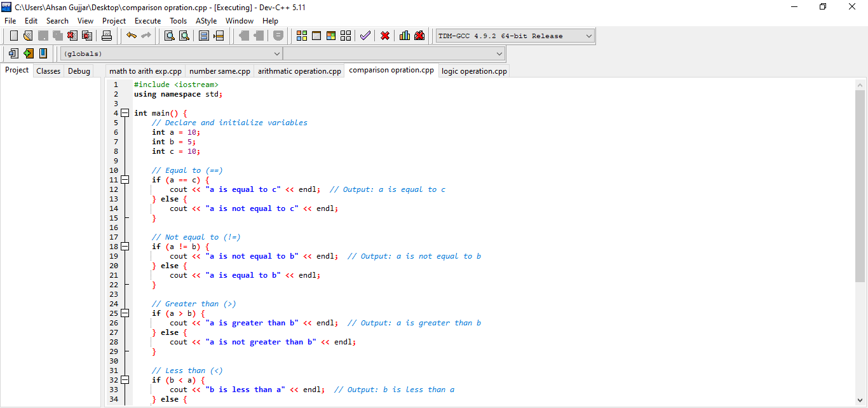
Task: Switch to the Classes sidebar tab
Action: pos(48,71)
